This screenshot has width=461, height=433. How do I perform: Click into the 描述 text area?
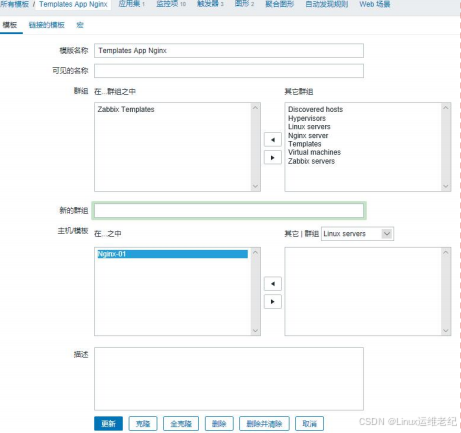229,379
